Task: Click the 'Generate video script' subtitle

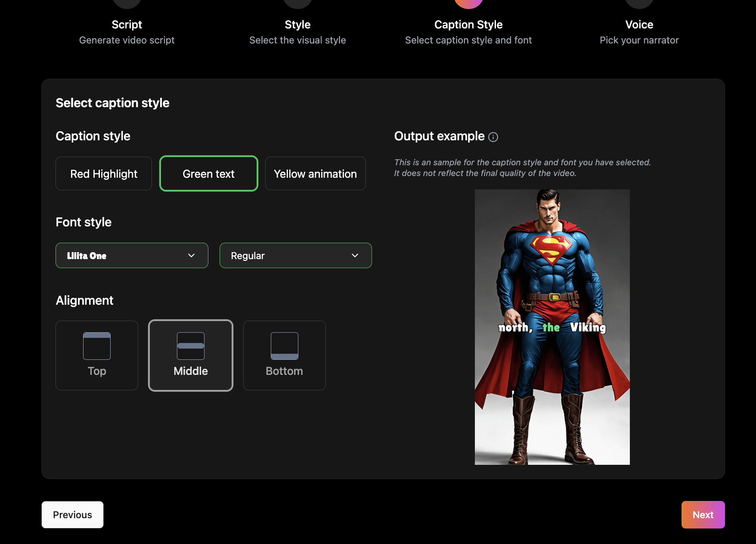Action: pos(127,40)
